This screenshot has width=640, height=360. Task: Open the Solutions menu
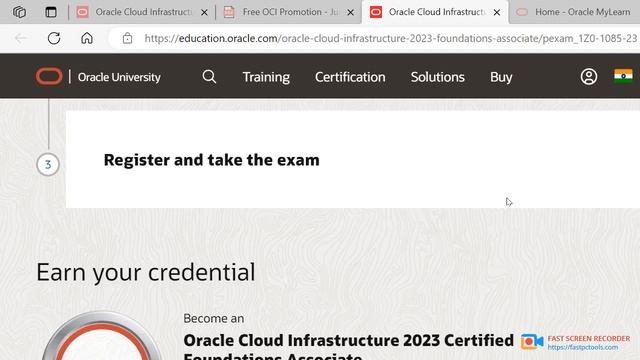tap(438, 77)
